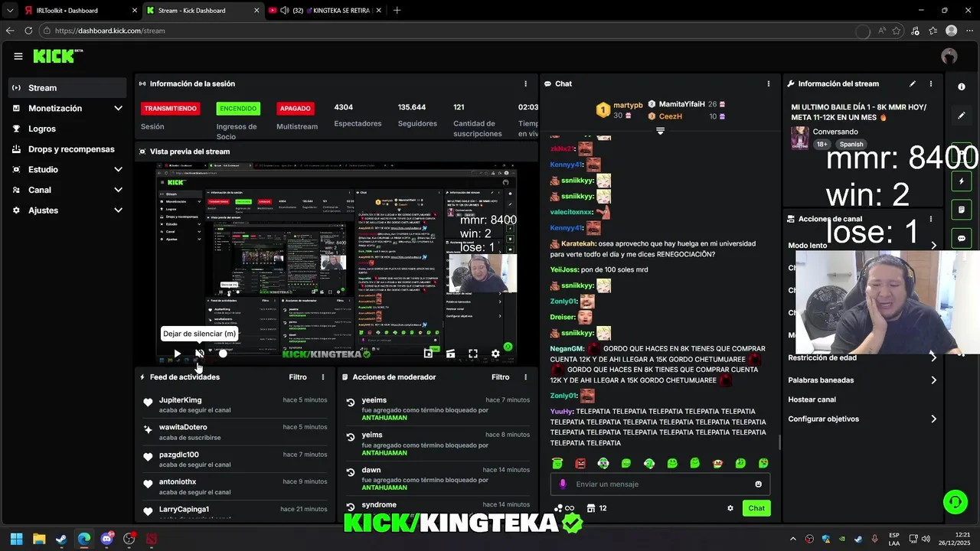
Task: Type in Enviar un mensaje field
Action: point(658,484)
